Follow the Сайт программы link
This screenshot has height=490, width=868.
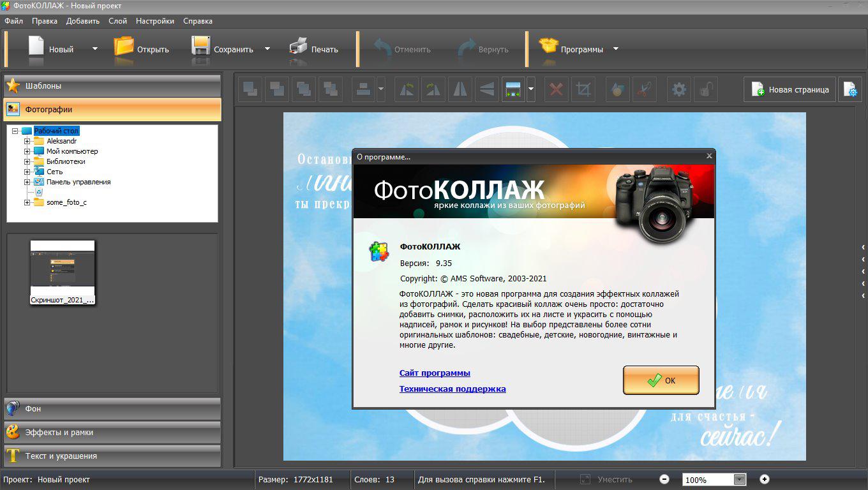click(435, 373)
